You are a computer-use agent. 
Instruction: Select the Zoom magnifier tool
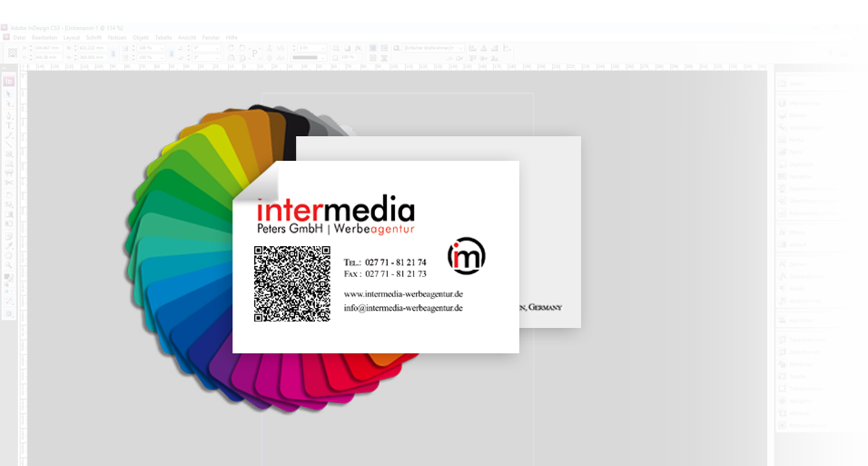tap(9, 265)
